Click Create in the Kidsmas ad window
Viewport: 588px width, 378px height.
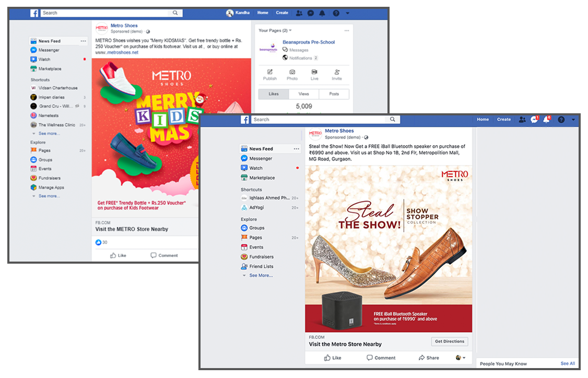click(282, 13)
